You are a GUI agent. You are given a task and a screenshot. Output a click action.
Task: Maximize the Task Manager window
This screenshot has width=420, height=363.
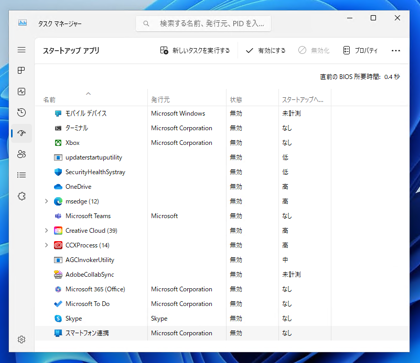(373, 18)
